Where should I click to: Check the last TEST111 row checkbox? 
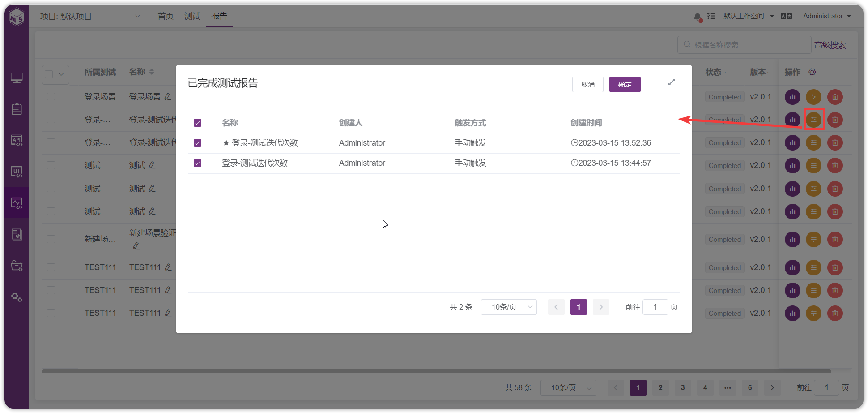[x=51, y=313]
